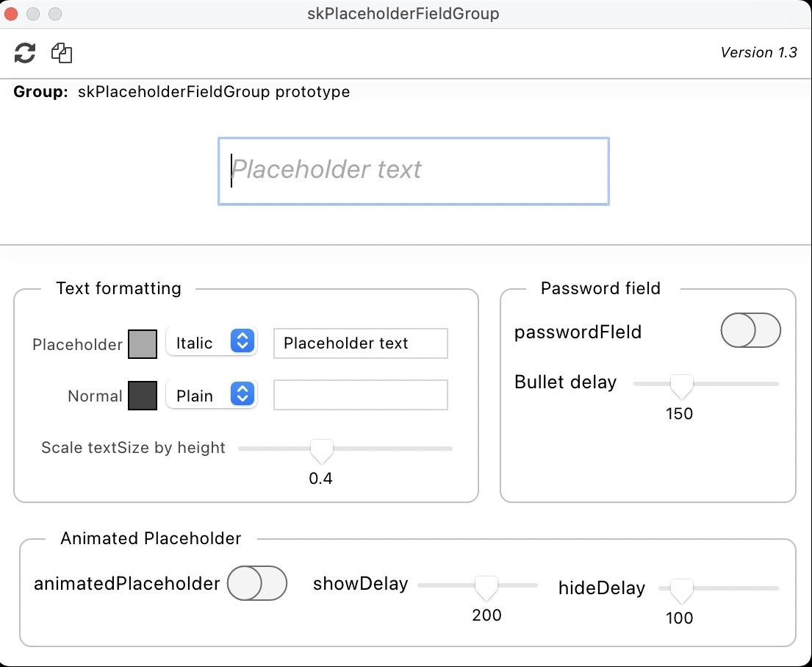Image resolution: width=812 pixels, height=667 pixels.
Task: Click the showDelay slider thumb
Action: click(486, 586)
